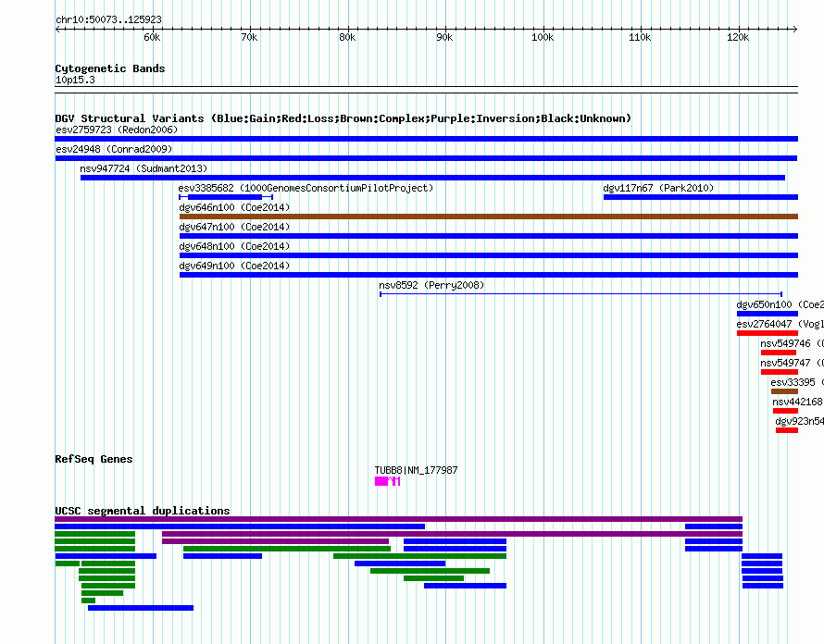This screenshot has width=824, height=644.
Task: Select dgv648n100 (Coe2014) variant label
Action: click(234, 246)
